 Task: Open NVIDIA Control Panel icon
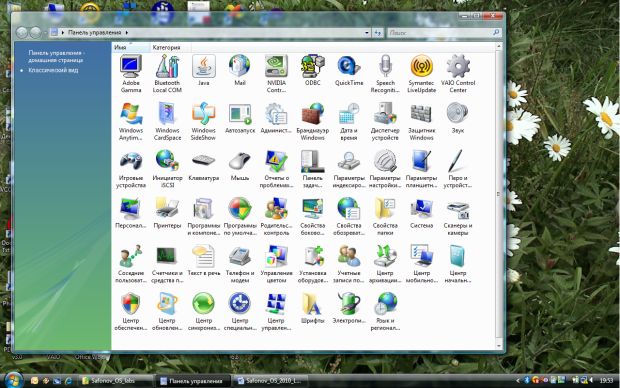pos(276,74)
